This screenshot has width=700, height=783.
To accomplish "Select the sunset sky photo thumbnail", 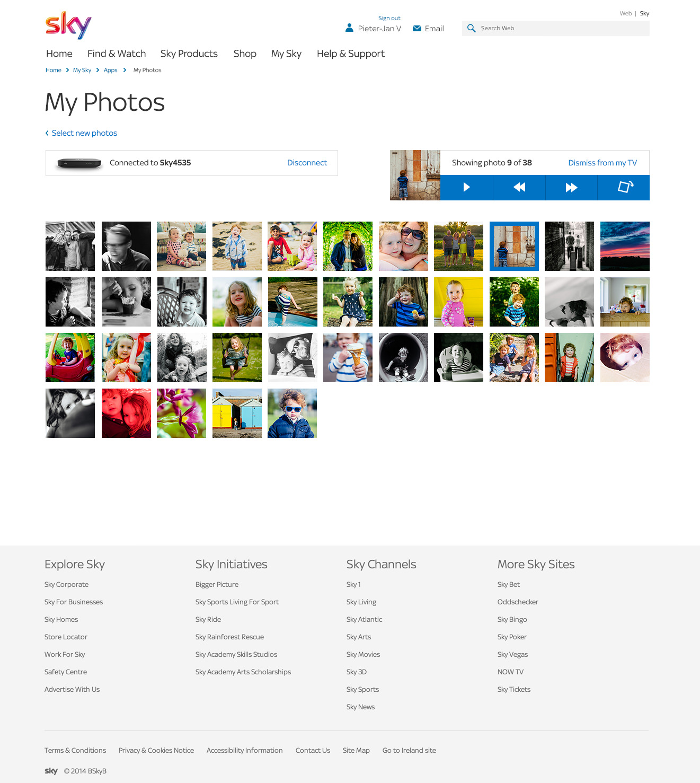I will pyautogui.click(x=625, y=246).
